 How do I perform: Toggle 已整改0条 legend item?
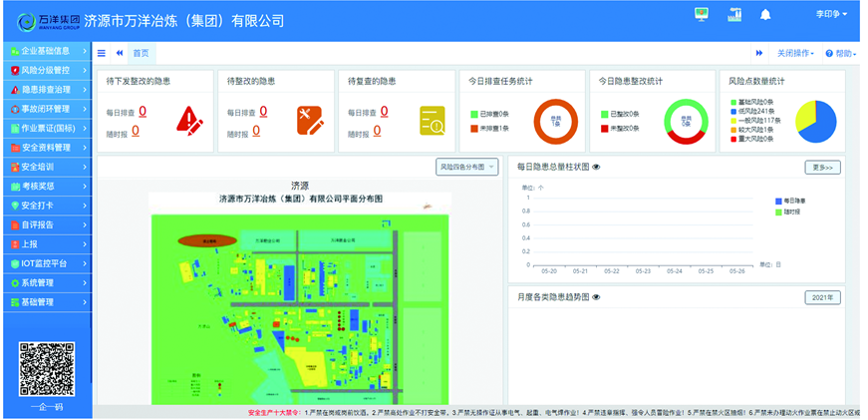[x=620, y=114]
